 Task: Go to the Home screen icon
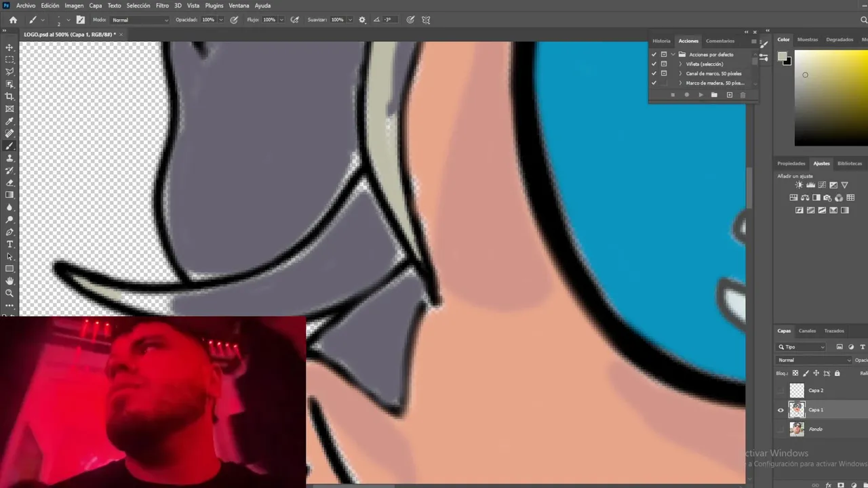click(13, 20)
